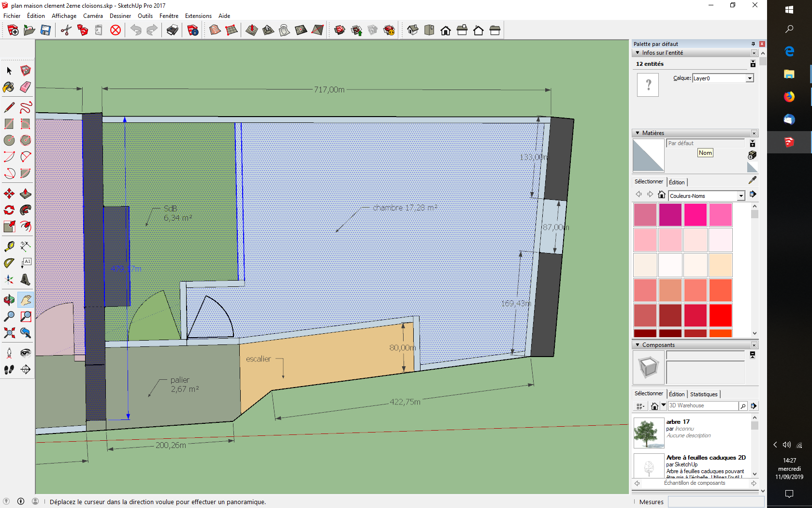The image size is (812, 508).
Task: Collapse the Infos sur l'entité panel
Action: pos(638,53)
